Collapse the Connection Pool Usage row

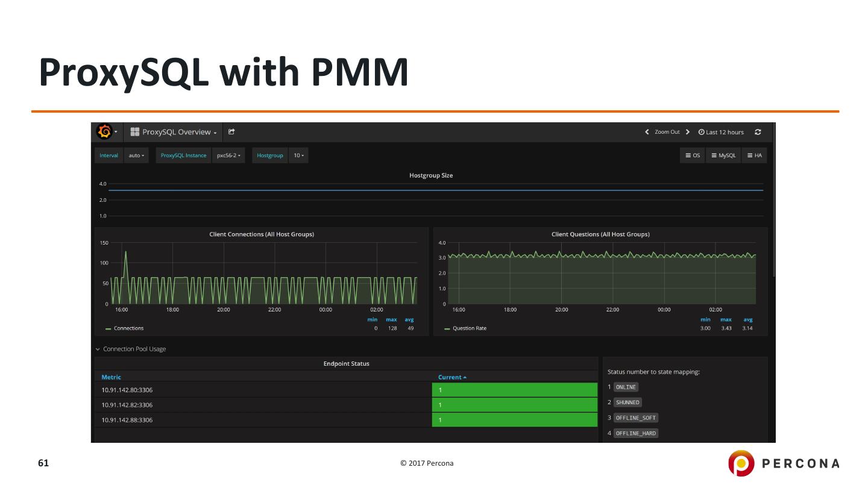coord(130,349)
